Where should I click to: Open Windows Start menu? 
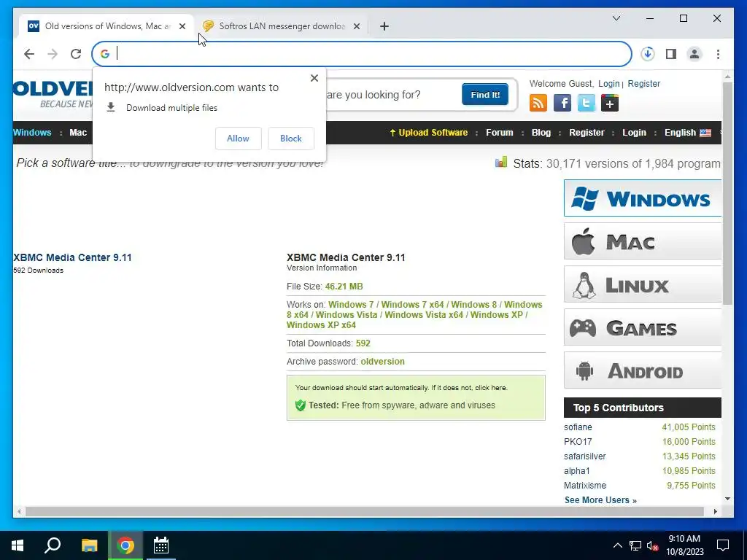coord(18,545)
